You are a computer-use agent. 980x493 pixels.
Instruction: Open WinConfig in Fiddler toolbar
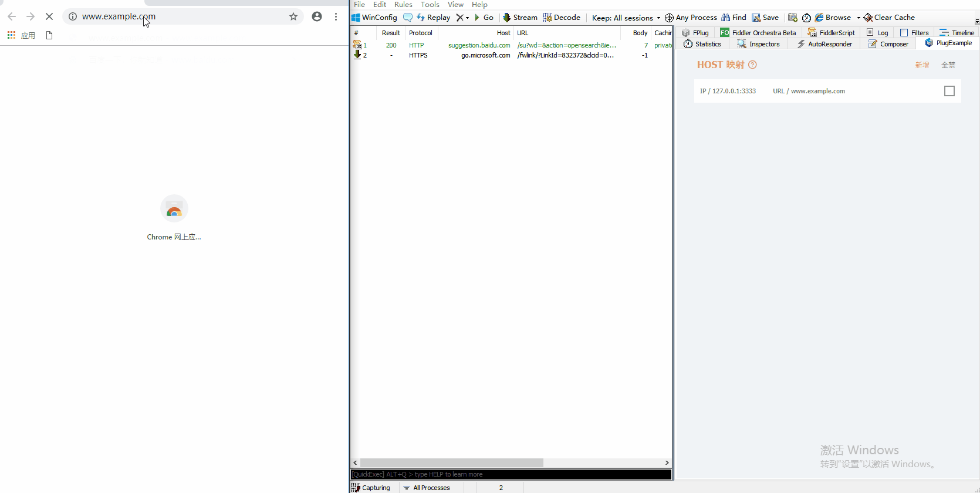[374, 18]
